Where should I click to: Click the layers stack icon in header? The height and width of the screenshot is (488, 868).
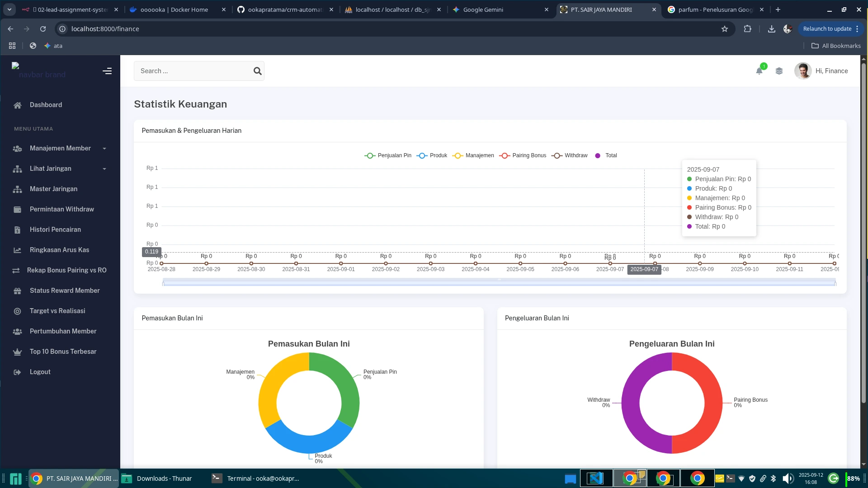click(779, 71)
